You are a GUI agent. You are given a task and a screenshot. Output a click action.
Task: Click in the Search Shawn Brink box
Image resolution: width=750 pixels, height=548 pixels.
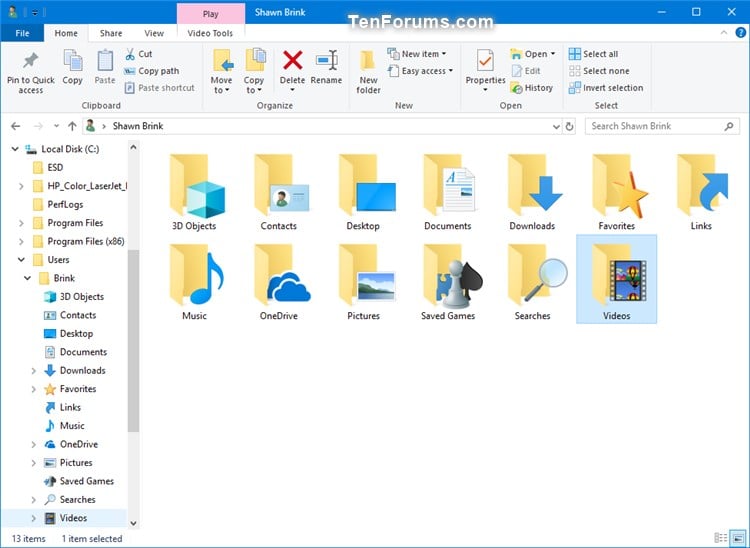pyautogui.click(x=662, y=126)
